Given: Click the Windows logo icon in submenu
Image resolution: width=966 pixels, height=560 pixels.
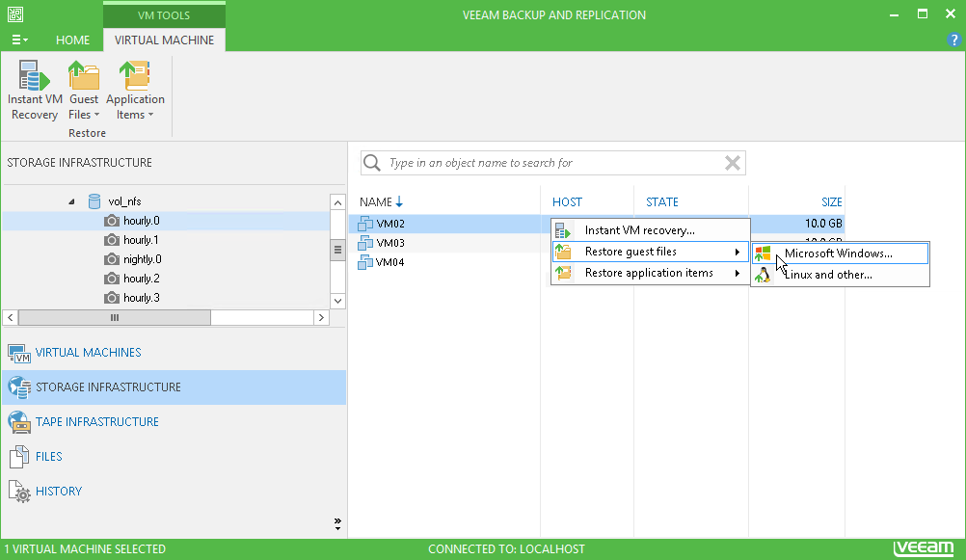Looking at the screenshot, I should click(763, 253).
